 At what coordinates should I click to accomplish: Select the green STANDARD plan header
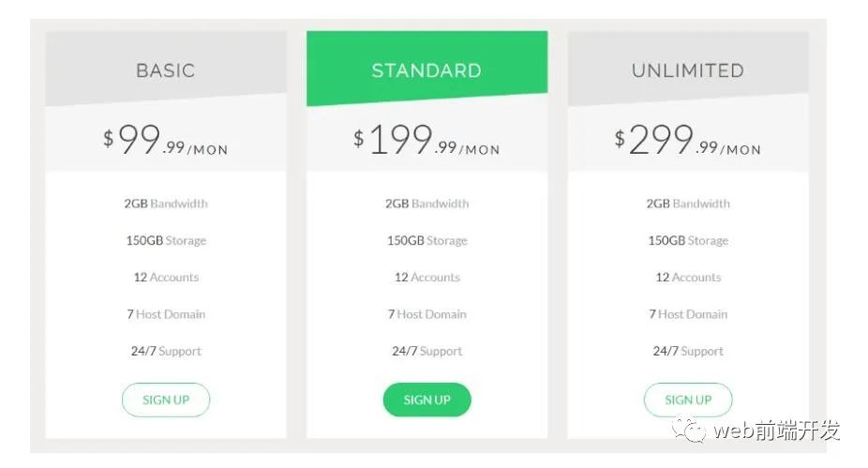click(x=427, y=70)
